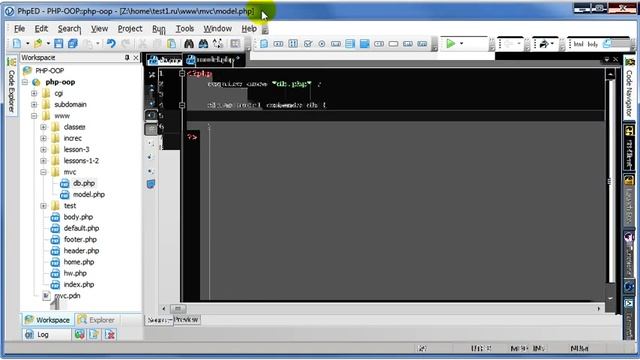Select index.php in the workspace tree
This screenshot has height=360, width=640.
pyautogui.click(x=79, y=284)
